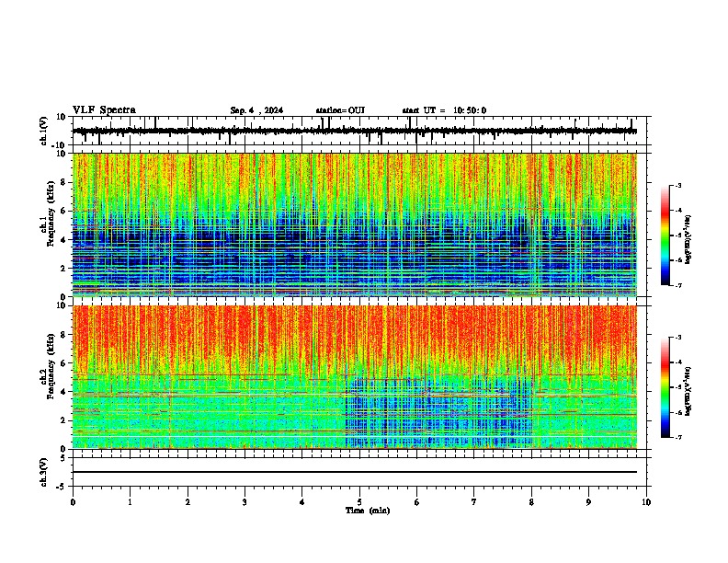Click the ch.2 spectrogram color scale bar
Image resolution: width=728 pixels, height=563 pixels.
click(665, 387)
